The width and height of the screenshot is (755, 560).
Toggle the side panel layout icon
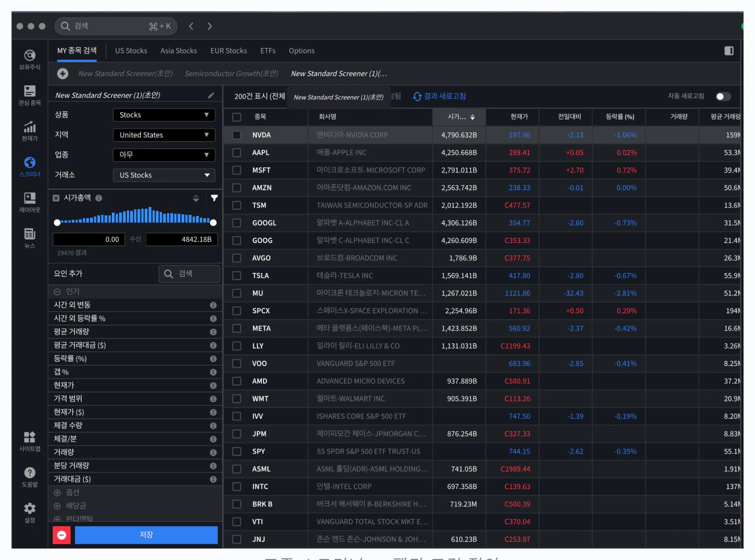tap(729, 51)
